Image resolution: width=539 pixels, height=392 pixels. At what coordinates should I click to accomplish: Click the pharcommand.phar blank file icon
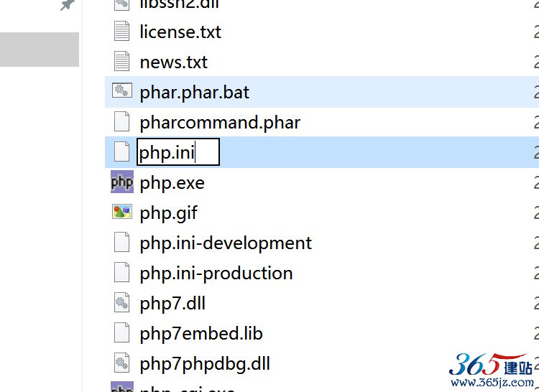pyautogui.click(x=121, y=121)
